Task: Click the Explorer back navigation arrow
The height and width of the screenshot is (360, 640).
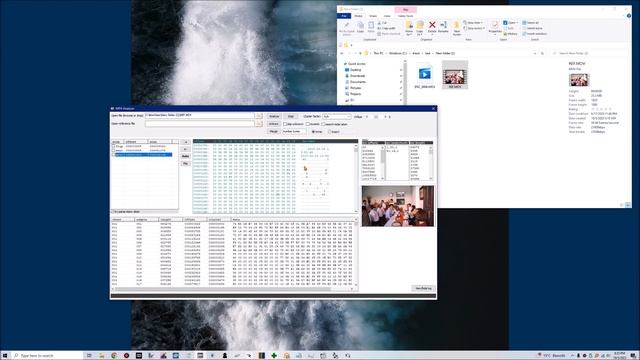Action: [342, 53]
